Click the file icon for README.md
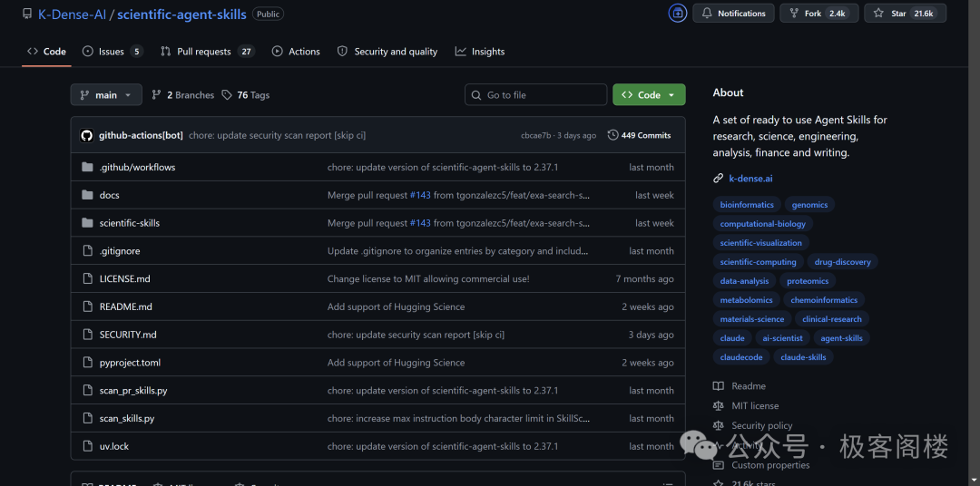 coord(87,306)
